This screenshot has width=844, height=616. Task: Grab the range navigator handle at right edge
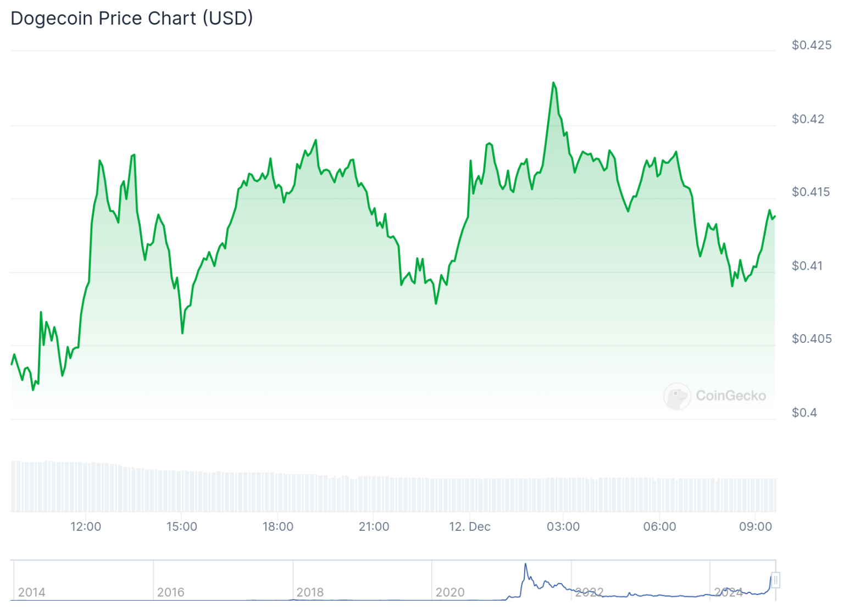pyautogui.click(x=775, y=580)
